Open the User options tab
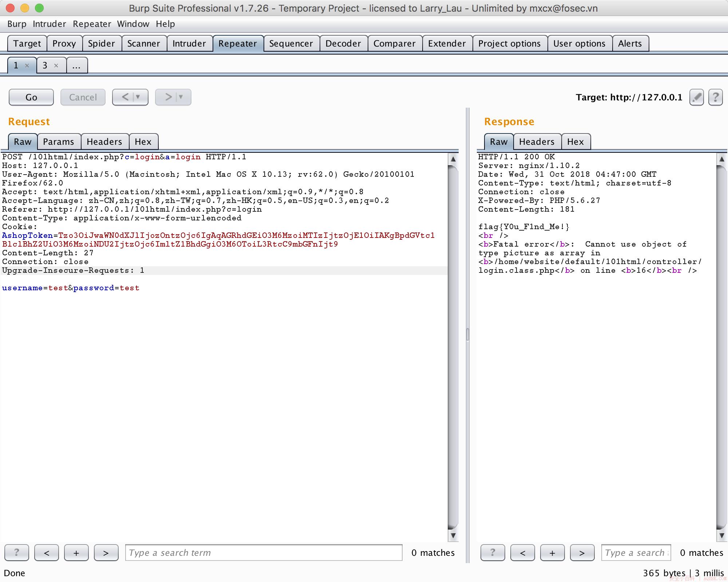This screenshot has width=728, height=582. tap(579, 44)
